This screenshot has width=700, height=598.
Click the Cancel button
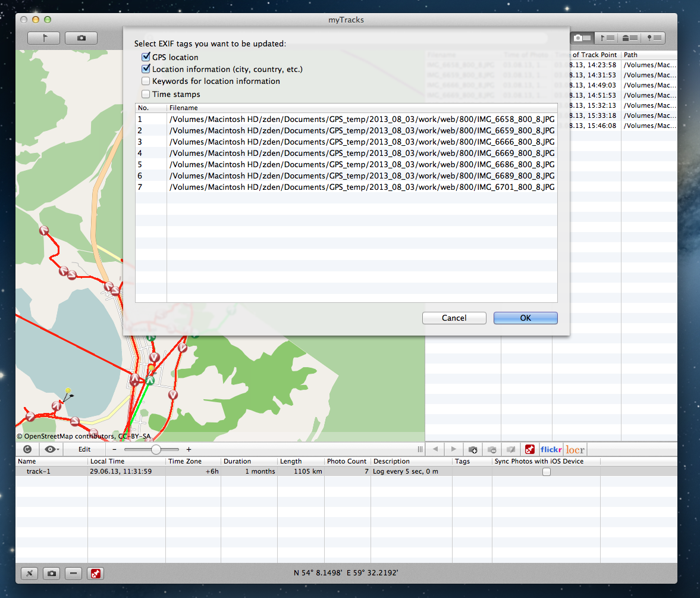[454, 318]
